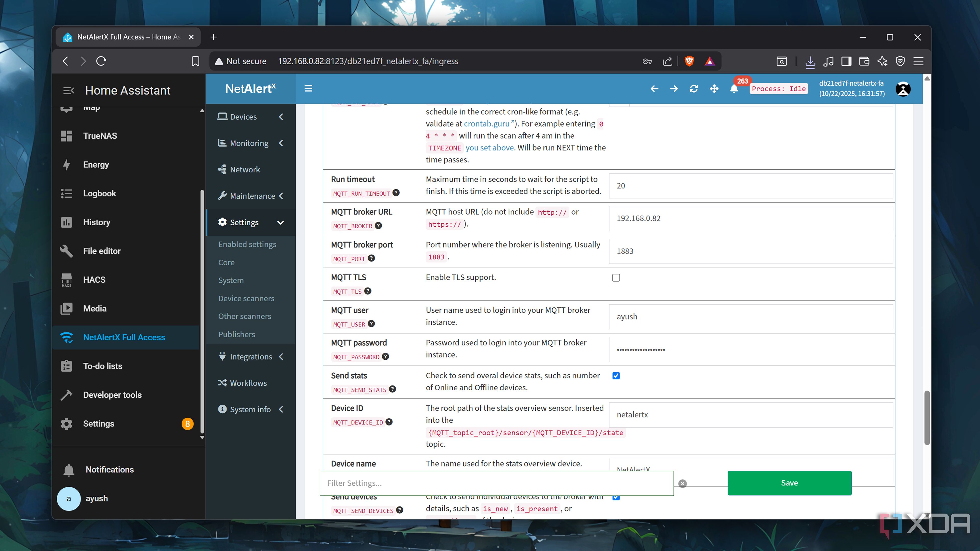Viewport: 980px width, 551px height.
Task: Open Network in NetAlertX sidebar
Action: coord(251,170)
